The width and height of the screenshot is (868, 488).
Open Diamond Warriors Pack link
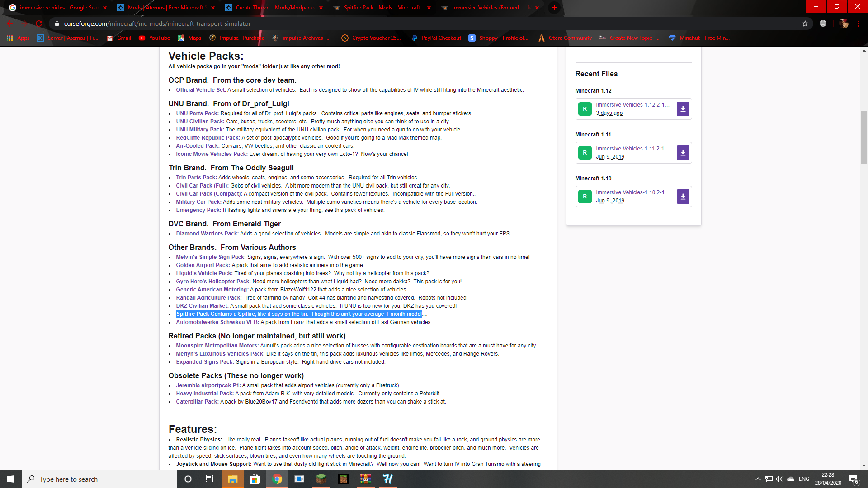[x=207, y=234]
